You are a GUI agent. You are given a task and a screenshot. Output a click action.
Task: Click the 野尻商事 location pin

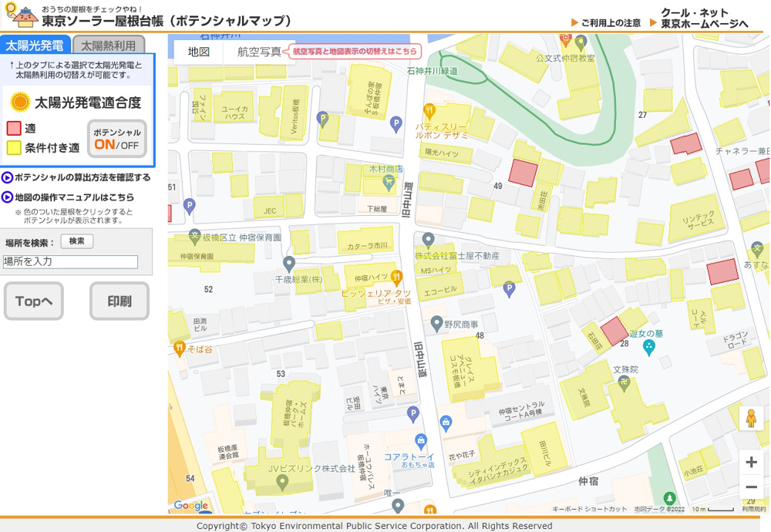[436, 324]
